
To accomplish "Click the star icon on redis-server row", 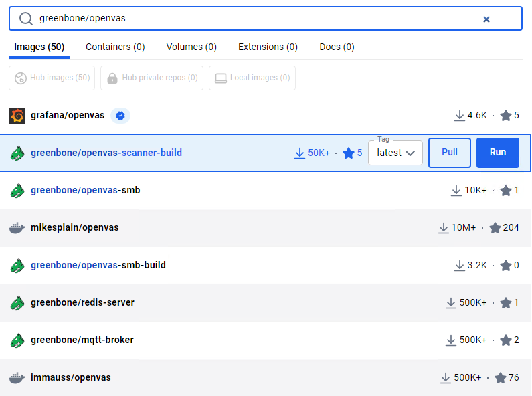I will [x=505, y=303].
